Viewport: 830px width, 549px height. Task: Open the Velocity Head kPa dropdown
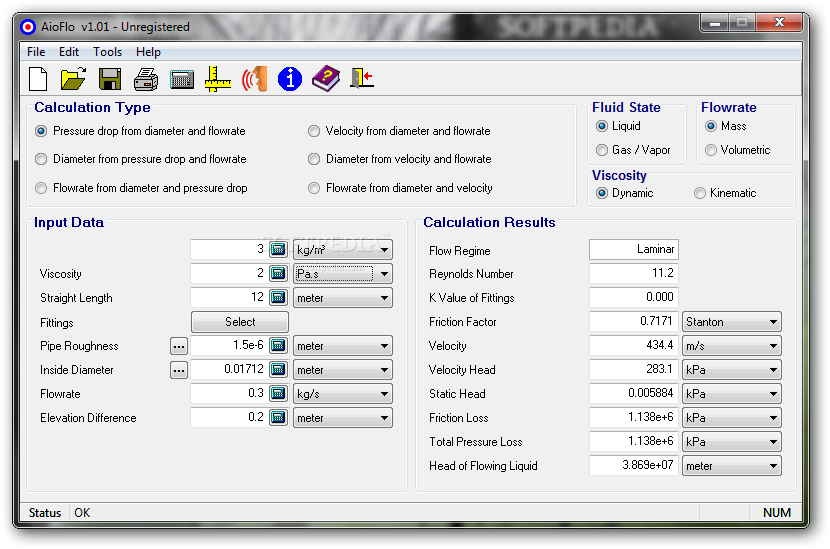[732, 370]
